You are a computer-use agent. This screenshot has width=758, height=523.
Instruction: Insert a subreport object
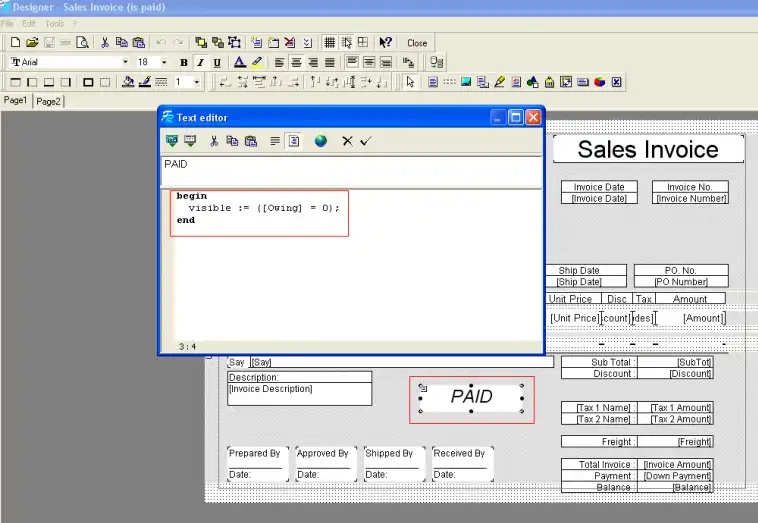[482, 82]
